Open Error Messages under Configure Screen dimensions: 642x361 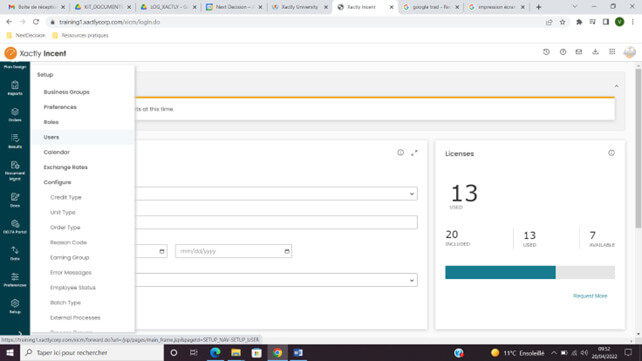point(71,273)
